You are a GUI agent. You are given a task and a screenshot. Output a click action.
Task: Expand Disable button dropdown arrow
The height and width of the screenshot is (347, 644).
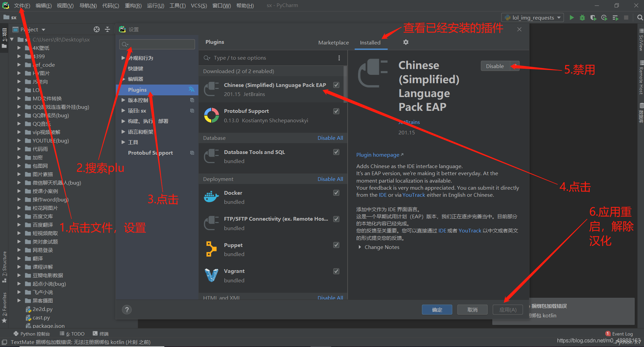[515, 66]
